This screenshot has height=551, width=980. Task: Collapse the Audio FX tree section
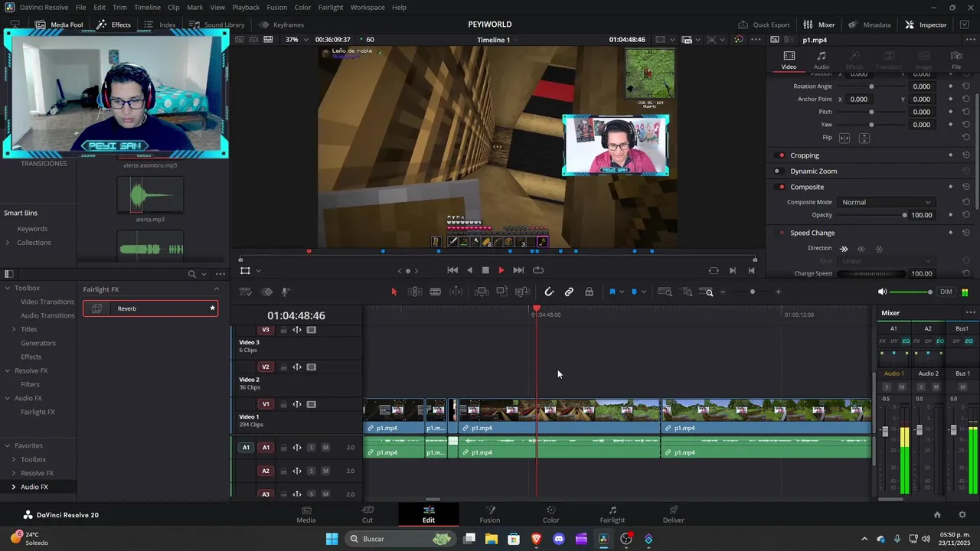point(8,399)
